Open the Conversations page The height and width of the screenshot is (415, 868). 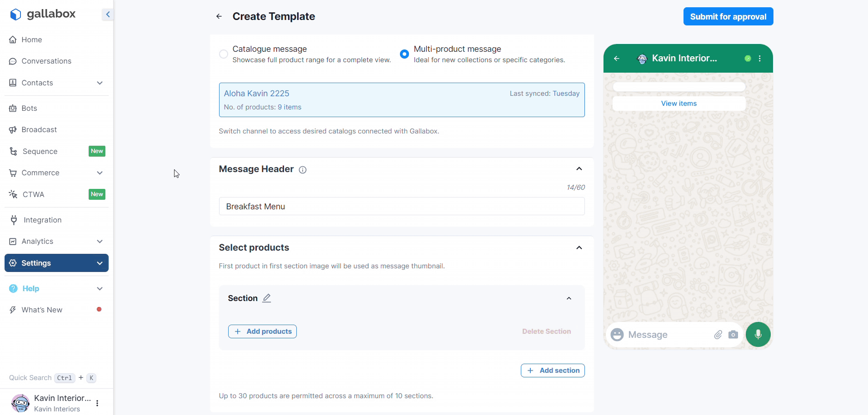46,61
